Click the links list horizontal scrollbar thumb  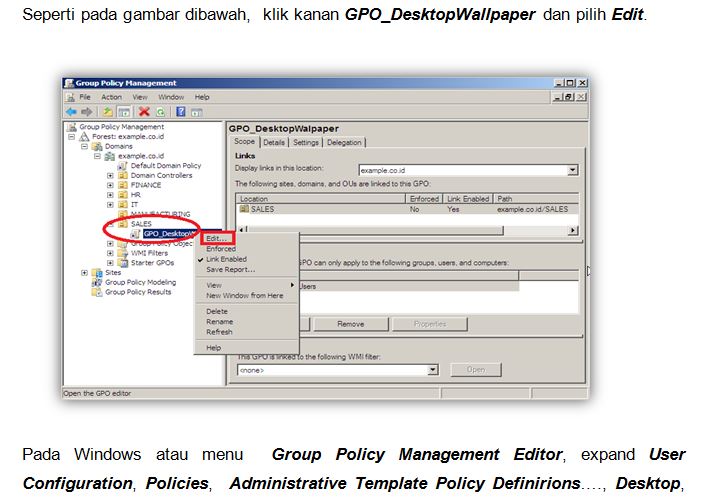(376, 230)
